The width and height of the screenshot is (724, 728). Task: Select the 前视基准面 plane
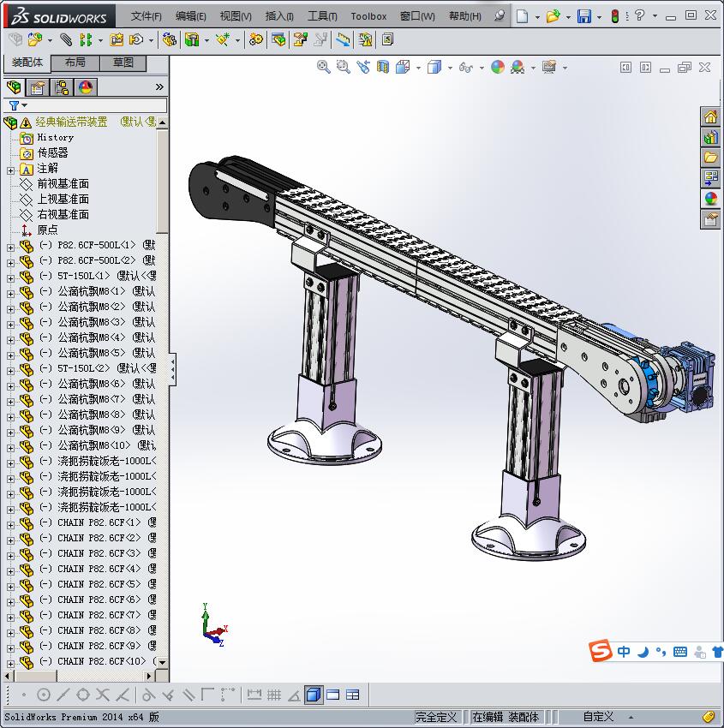tap(63, 184)
